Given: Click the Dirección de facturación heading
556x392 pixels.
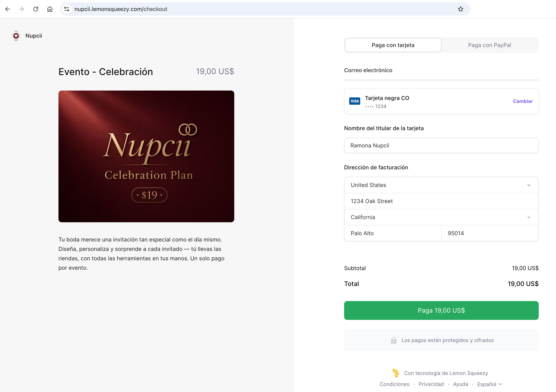Looking at the screenshot, I should [376, 167].
